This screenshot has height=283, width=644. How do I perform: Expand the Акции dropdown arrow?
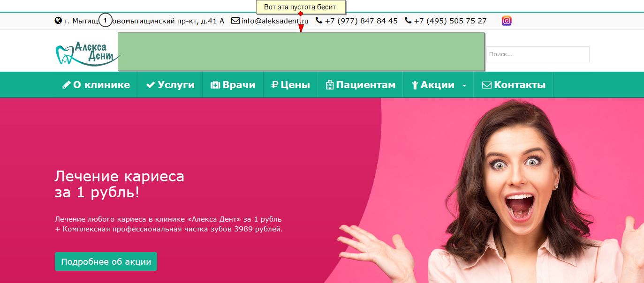point(464,86)
